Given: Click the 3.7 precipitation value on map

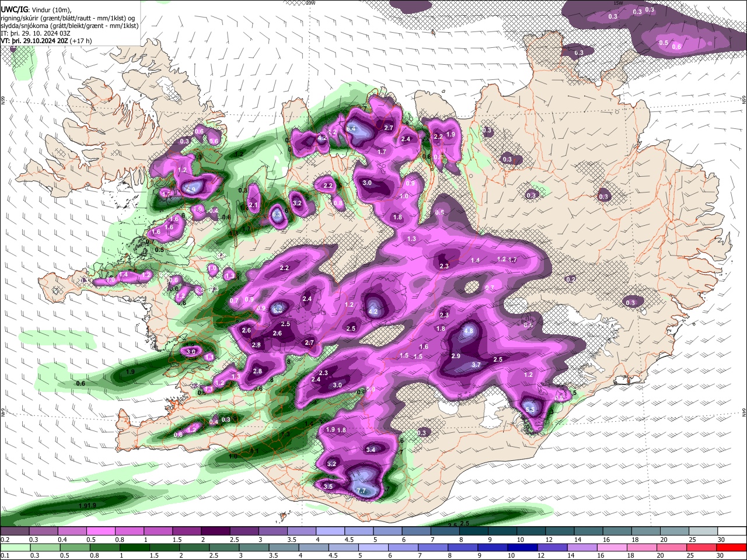Looking at the screenshot, I should [476, 365].
